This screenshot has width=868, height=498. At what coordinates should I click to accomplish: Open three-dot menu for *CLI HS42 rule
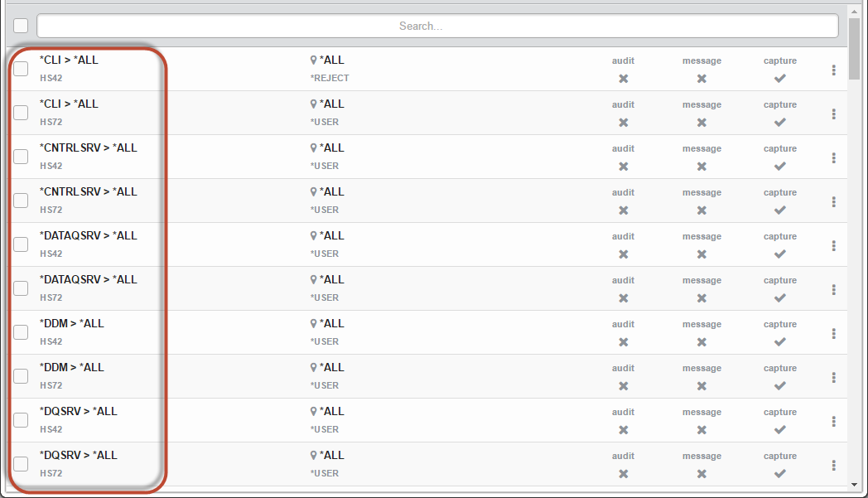(834, 70)
